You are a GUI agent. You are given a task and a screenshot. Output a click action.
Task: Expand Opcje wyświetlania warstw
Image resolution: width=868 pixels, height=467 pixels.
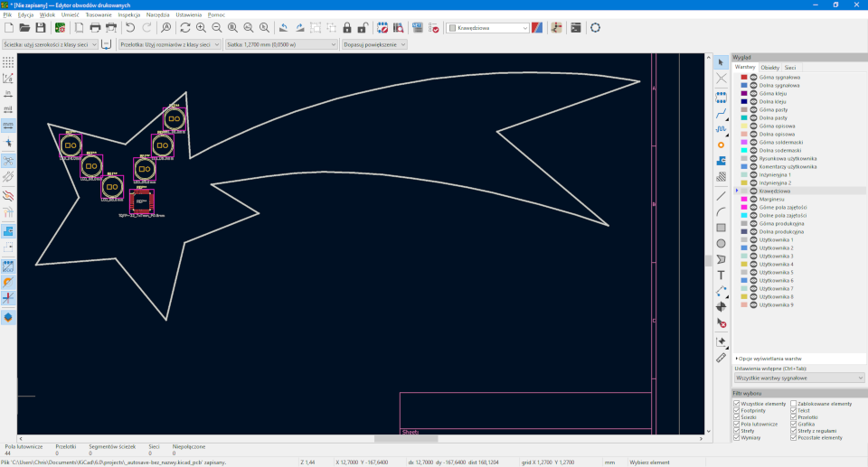pos(769,359)
